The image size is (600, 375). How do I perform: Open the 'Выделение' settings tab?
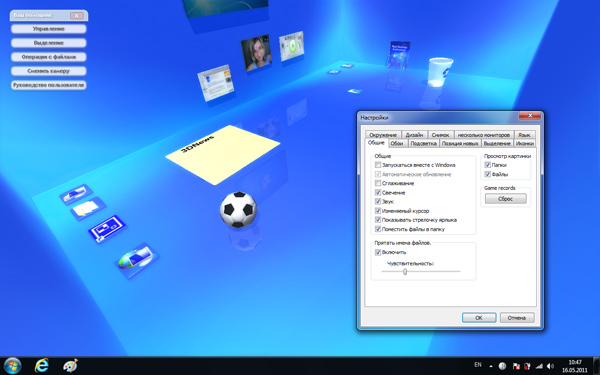tap(497, 143)
